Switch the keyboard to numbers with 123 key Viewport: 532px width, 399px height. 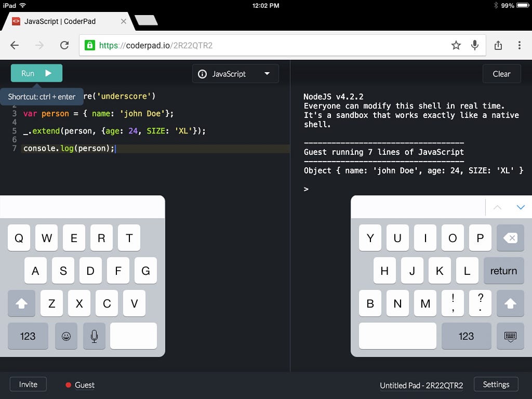tap(28, 336)
